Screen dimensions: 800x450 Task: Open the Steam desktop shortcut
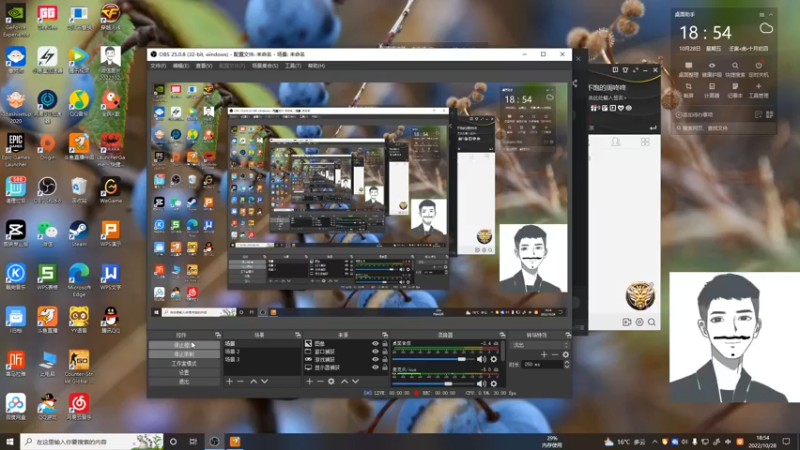pyautogui.click(x=79, y=233)
